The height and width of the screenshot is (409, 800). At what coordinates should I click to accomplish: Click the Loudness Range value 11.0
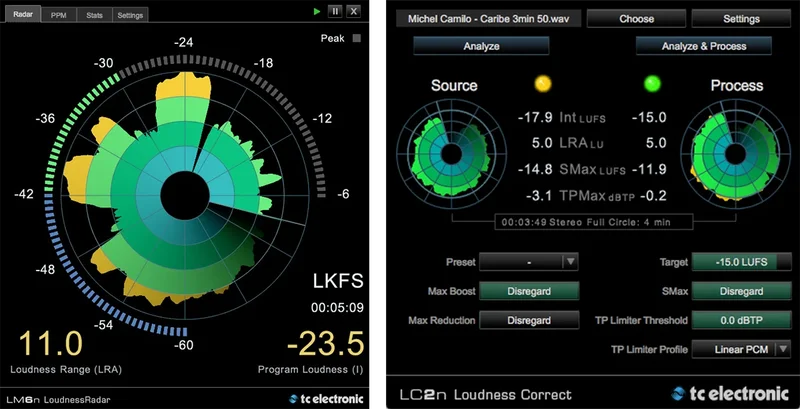coord(51,343)
